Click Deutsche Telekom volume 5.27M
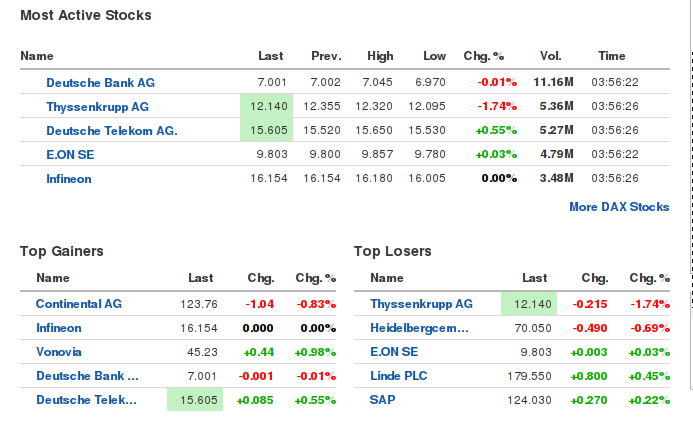The width and height of the screenshot is (693, 428). point(556,130)
